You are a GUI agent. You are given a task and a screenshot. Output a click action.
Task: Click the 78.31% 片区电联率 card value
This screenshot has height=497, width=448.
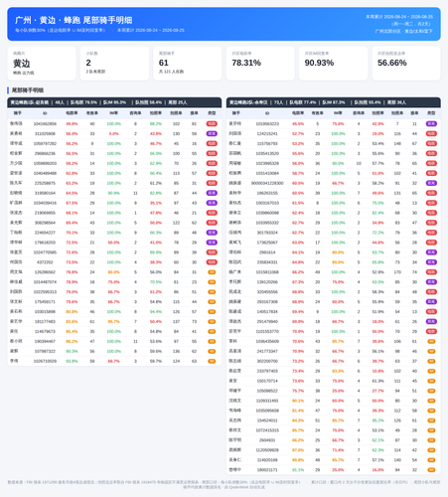tap(246, 63)
